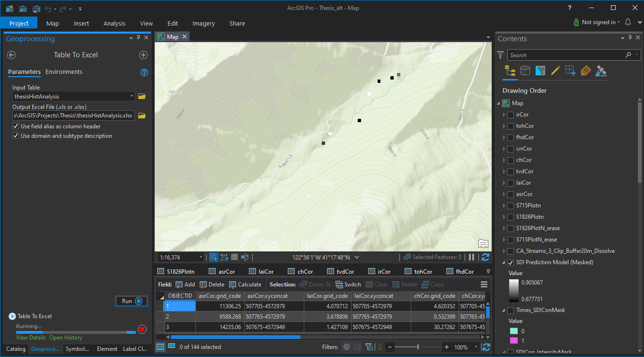This screenshot has width=644, height=357.
Task: Pause map drawing
Action: point(471,257)
